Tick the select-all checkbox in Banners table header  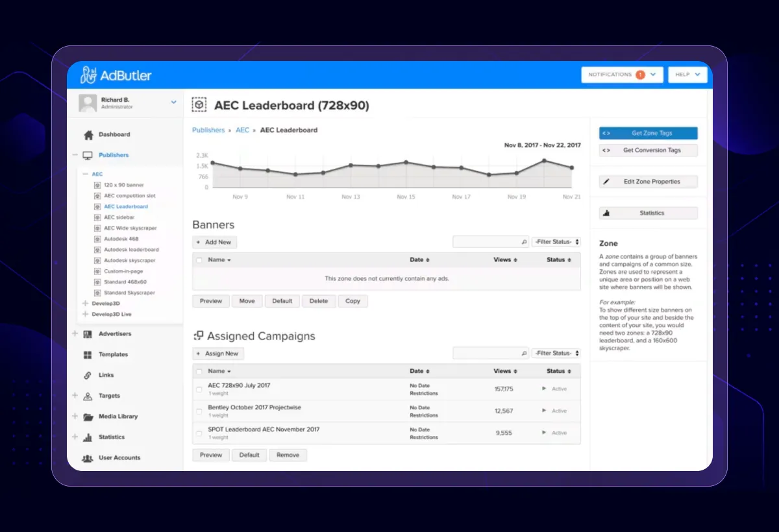point(199,260)
